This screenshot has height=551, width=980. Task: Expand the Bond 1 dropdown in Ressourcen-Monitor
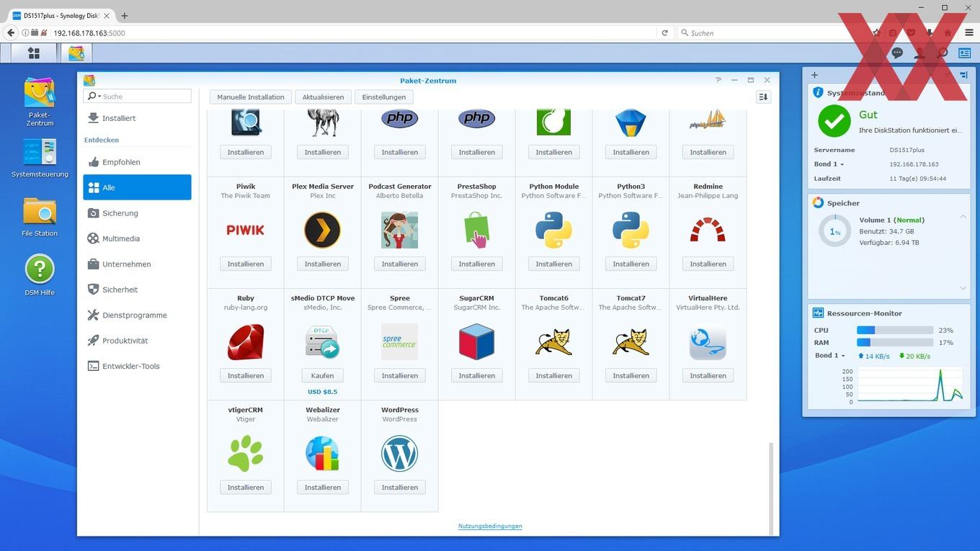tap(842, 356)
